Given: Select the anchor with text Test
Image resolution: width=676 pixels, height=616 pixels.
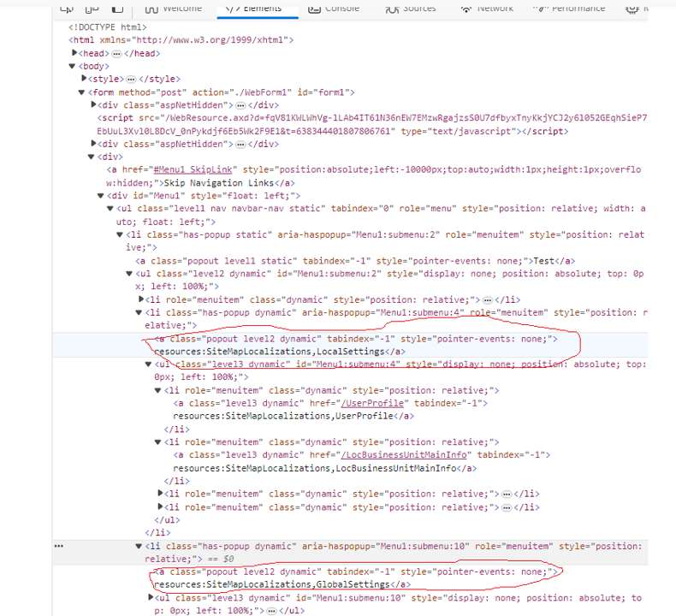Looking at the screenshot, I should (355, 261).
